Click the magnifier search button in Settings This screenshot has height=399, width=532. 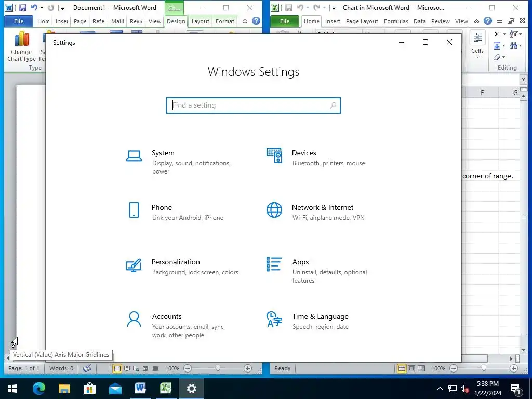click(x=333, y=105)
